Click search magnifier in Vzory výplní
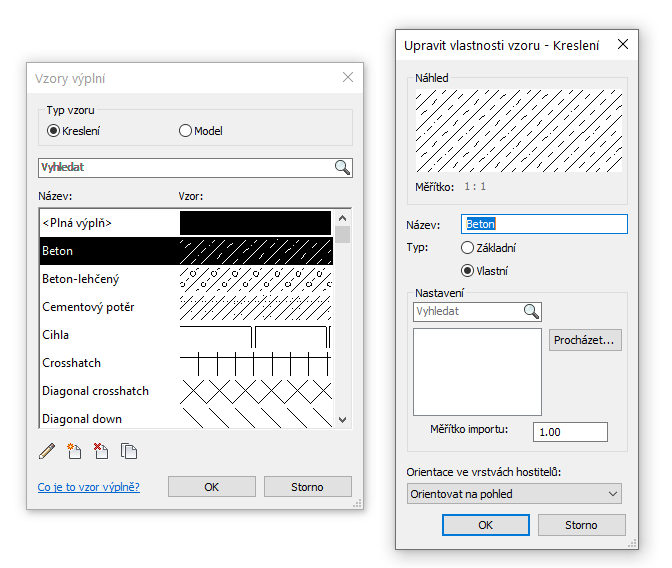 pyautogui.click(x=342, y=168)
